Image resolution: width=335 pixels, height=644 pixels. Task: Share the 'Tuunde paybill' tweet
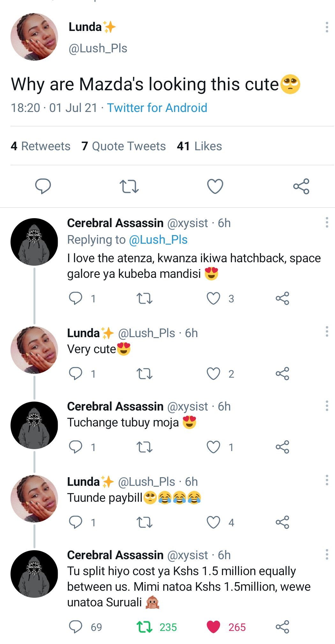point(282,522)
